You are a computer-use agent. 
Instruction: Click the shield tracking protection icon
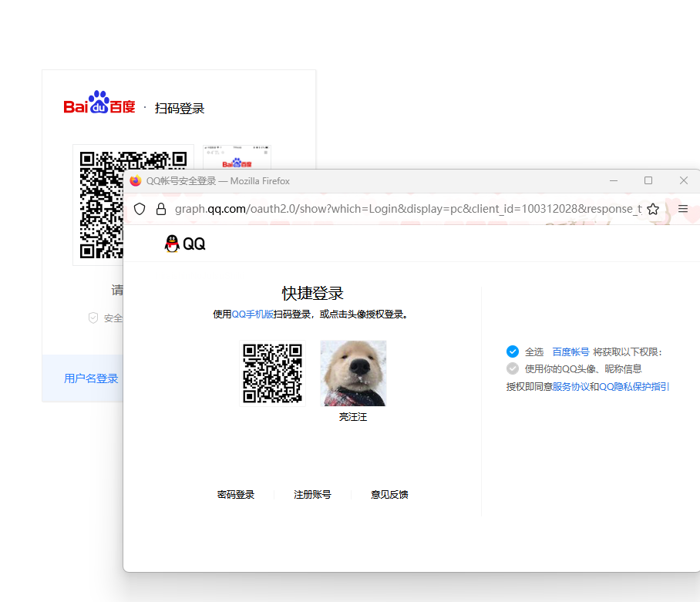140,209
